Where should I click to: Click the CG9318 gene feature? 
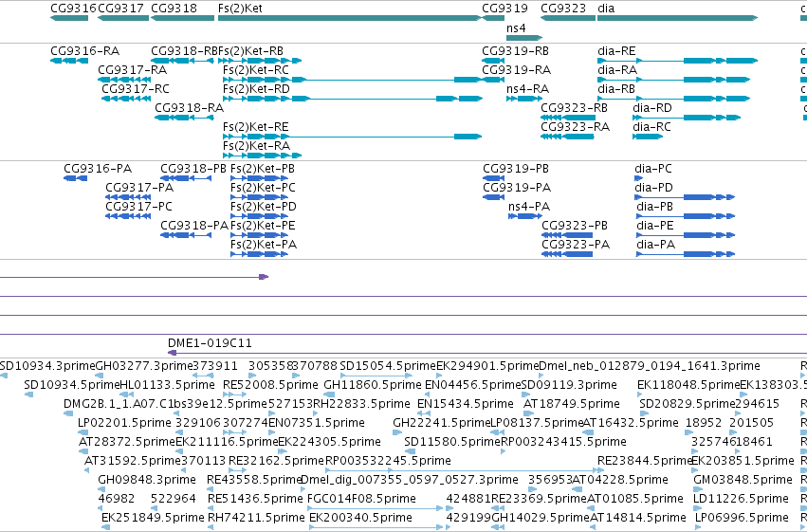pos(183,18)
